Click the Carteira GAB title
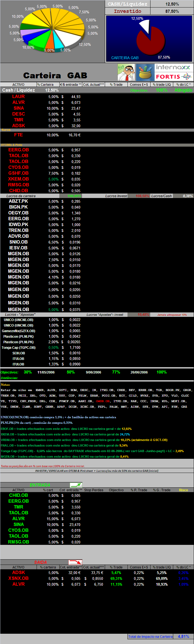The height and width of the screenshot is (644, 194). click(x=55, y=75)
